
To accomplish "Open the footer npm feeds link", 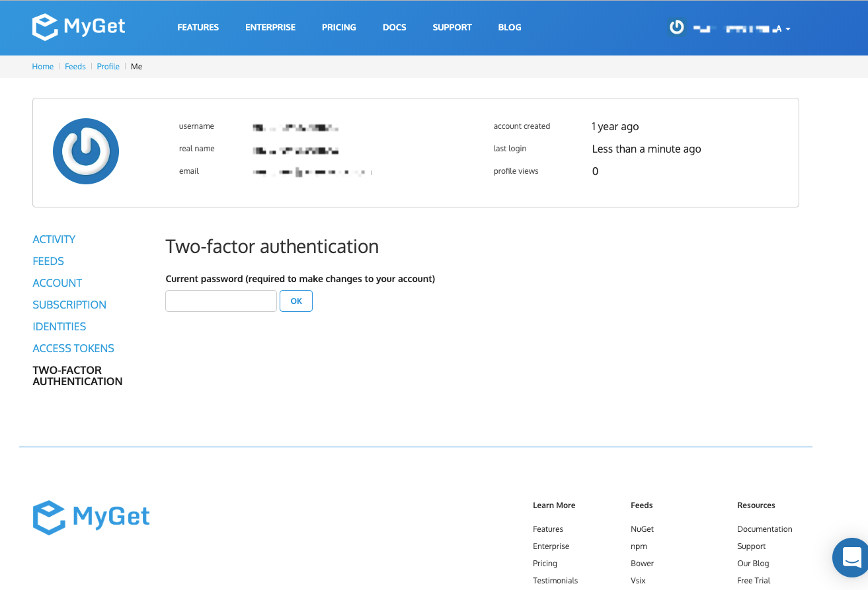I will pos(639,546).
